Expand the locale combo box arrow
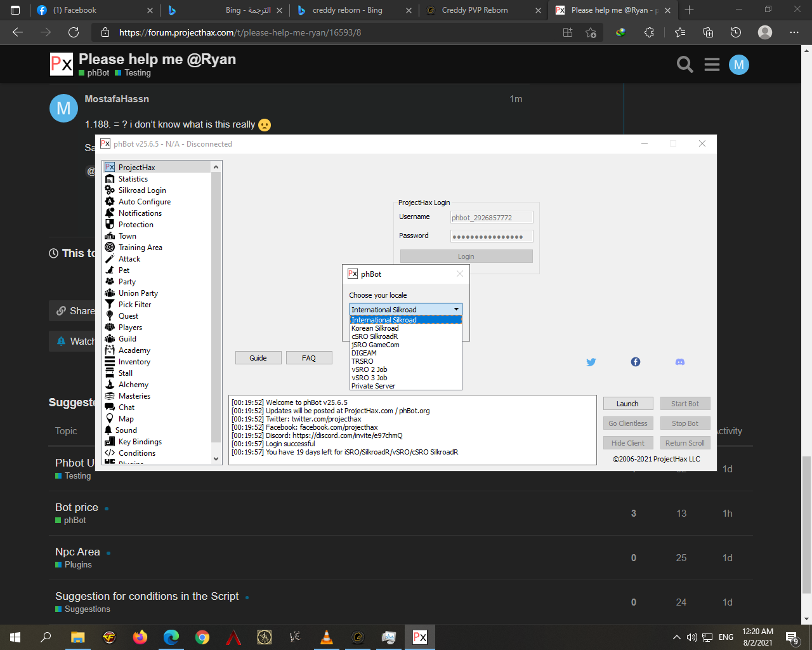The height and width of the screenshot is (650, 812). point(456,309)
